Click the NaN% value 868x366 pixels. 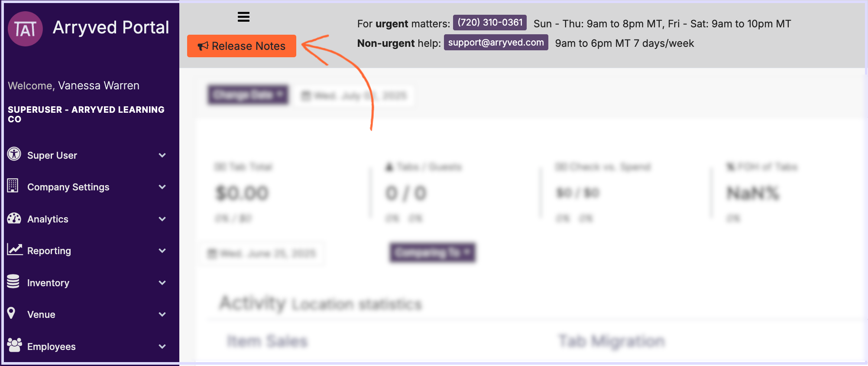(x=753, y=193)
